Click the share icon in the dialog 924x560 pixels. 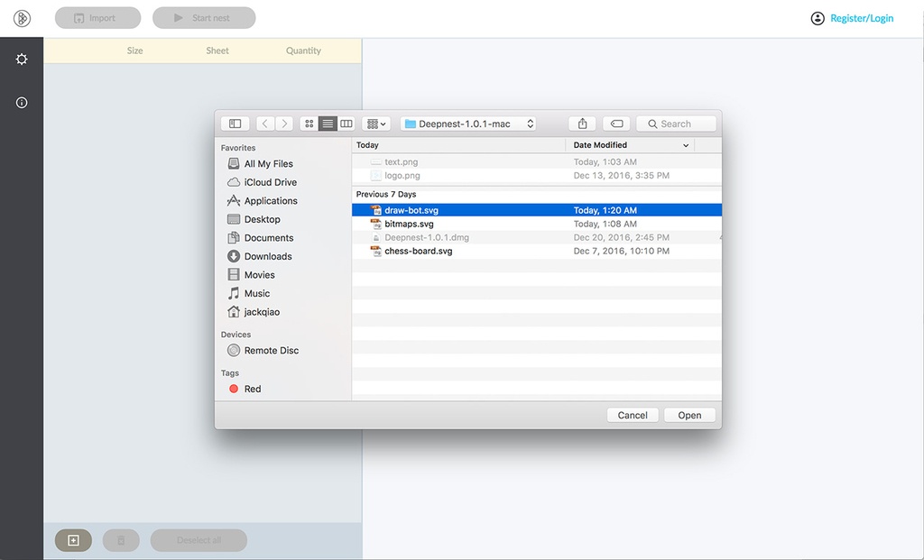[582, 124]
